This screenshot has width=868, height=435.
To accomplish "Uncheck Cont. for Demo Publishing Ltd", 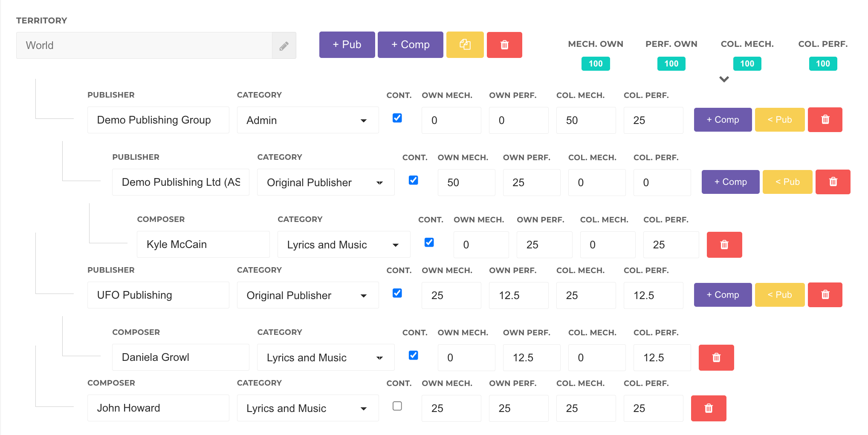I will (x=413, y=180).
